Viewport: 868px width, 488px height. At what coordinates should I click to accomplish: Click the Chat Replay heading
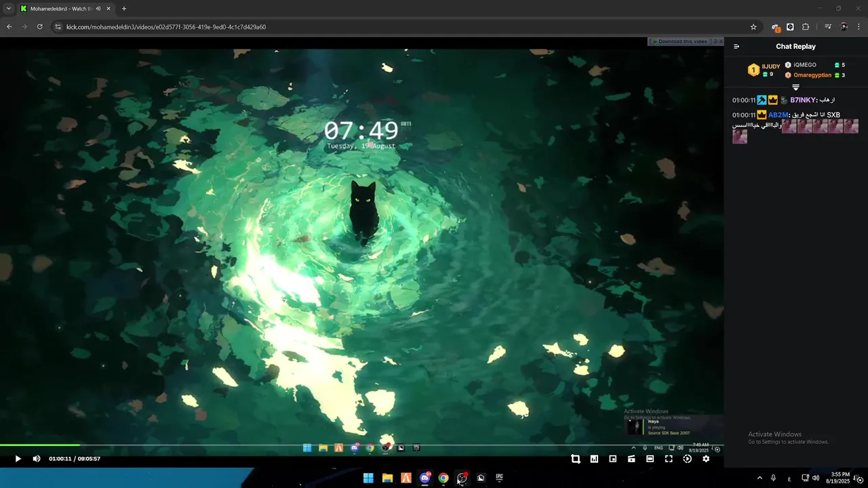[795, 47]
